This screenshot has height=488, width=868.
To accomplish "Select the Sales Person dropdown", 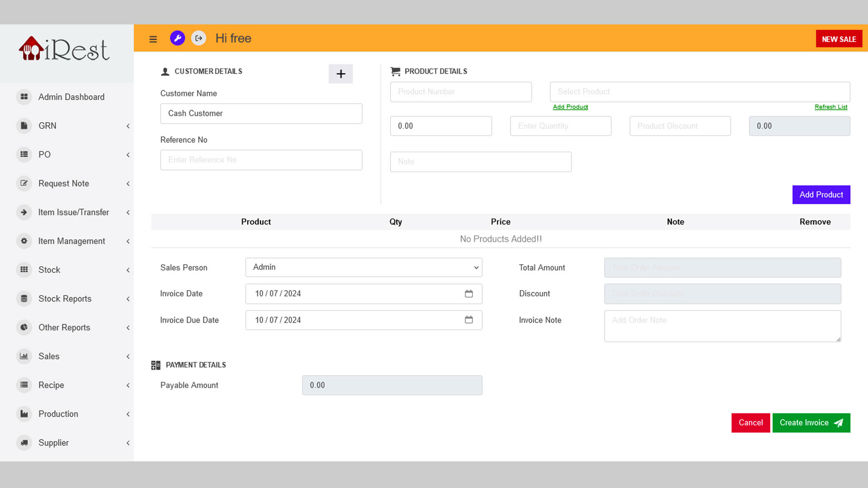I will coord(363,267).
